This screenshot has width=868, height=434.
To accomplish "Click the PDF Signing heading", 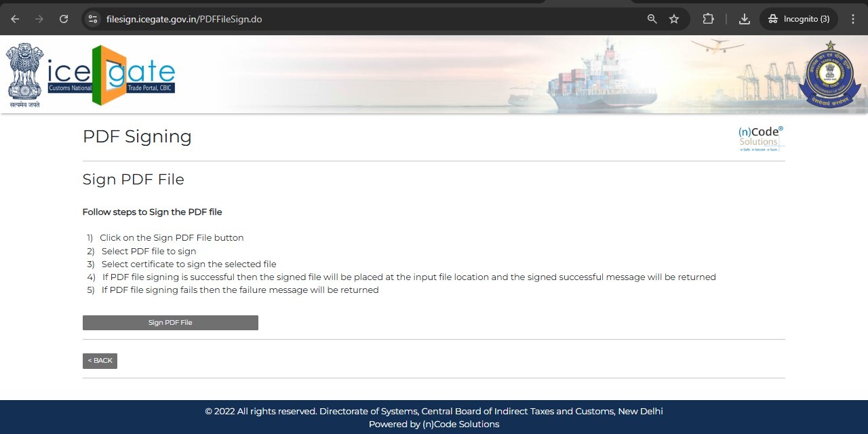I will [x=137, y=136].
